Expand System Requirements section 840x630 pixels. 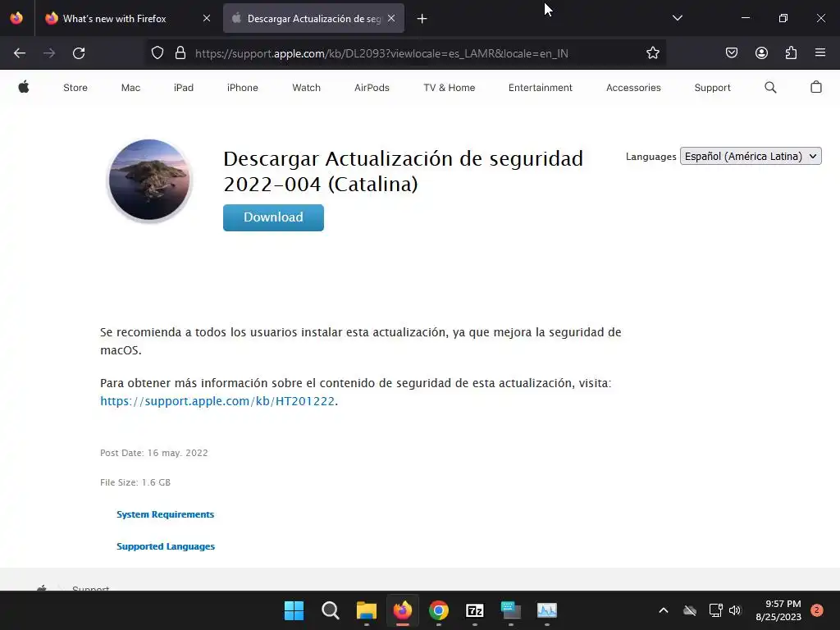(x=165, y=514)
